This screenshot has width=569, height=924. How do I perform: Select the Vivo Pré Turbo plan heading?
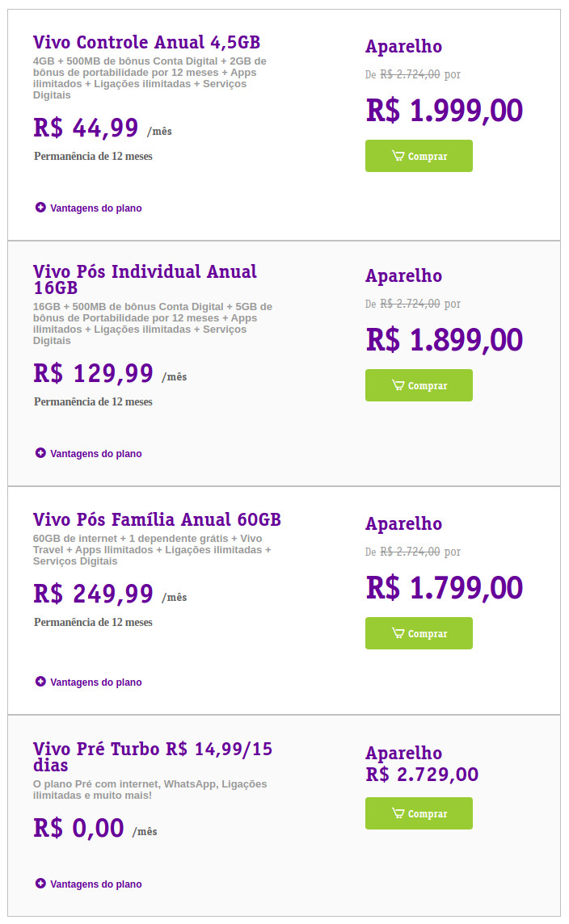[x=152, y=757]
